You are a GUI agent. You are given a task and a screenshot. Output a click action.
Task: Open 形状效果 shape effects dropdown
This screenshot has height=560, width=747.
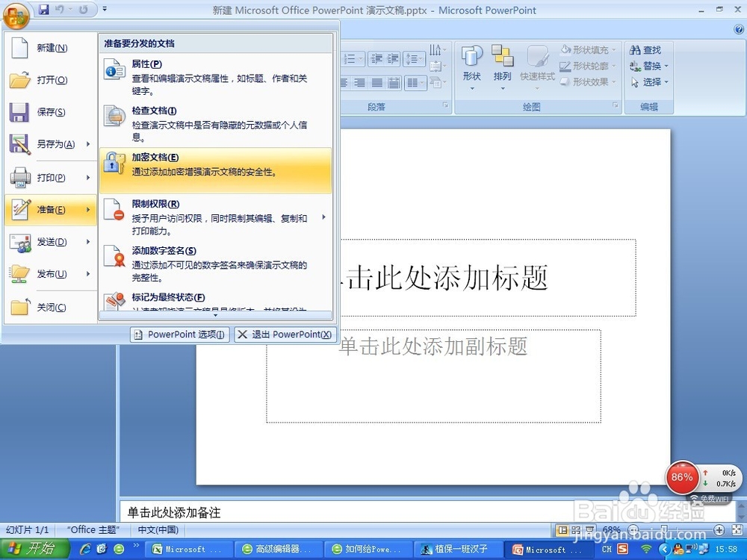coord(588,82)
